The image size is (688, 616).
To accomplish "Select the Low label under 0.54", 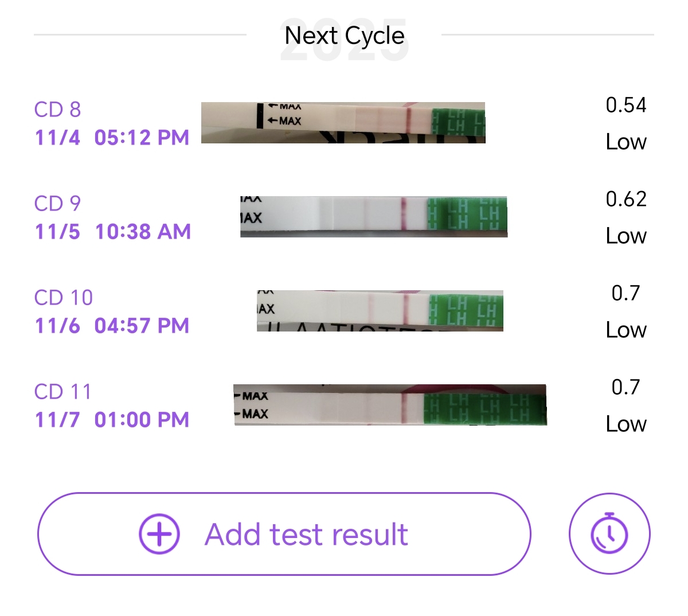I will pyautogui.click(x=626, y=142).
